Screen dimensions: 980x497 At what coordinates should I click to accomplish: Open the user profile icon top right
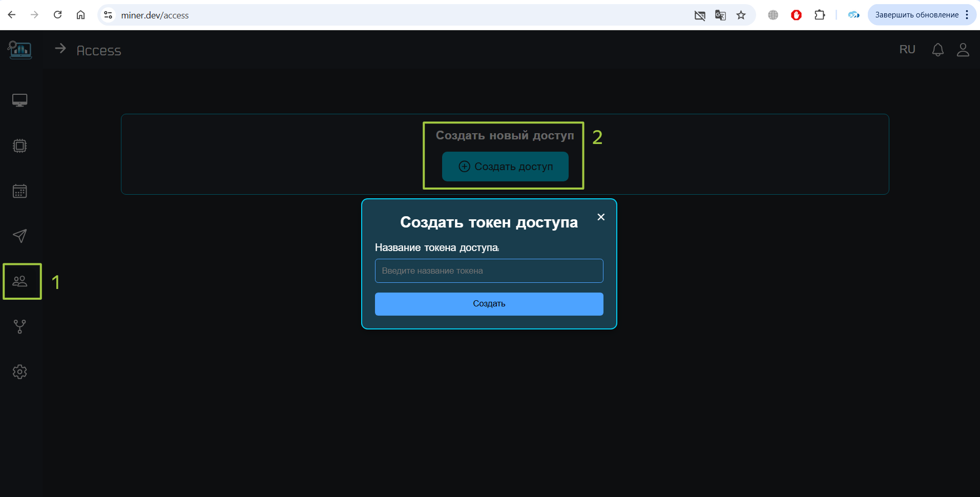point(963,49)
